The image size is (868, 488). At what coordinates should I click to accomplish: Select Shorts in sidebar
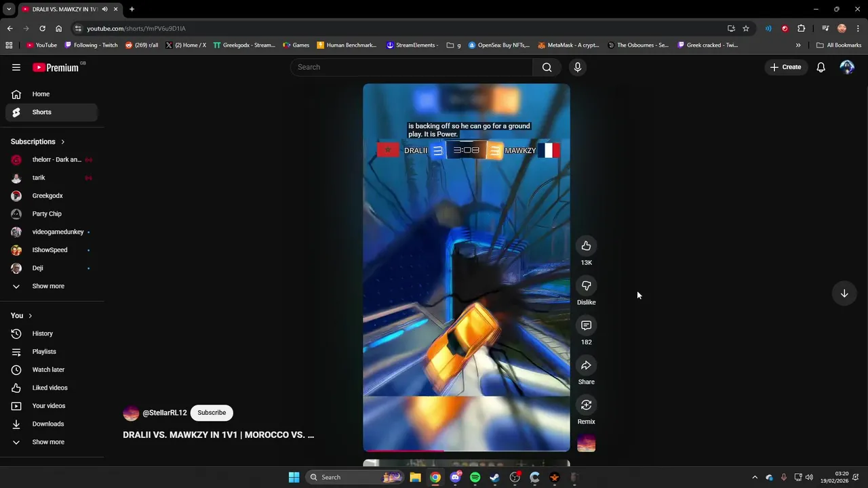[x=52, y=112]
